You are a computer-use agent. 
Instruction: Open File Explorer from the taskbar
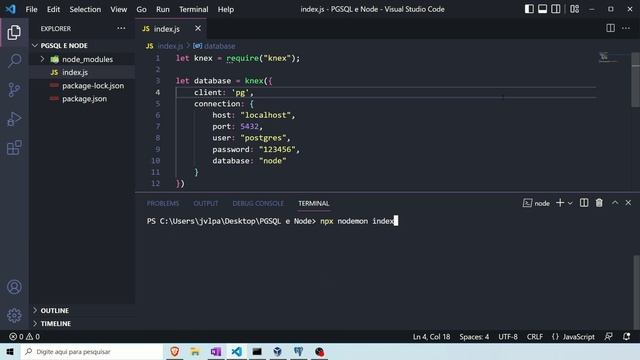(195, 351)
